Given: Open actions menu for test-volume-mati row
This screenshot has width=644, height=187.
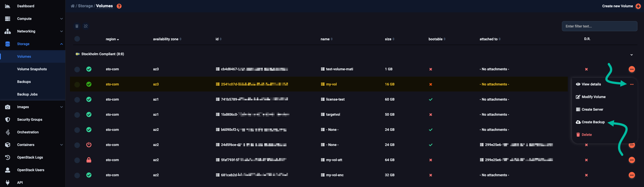Looking at the screenshot, I should [632, 69].
